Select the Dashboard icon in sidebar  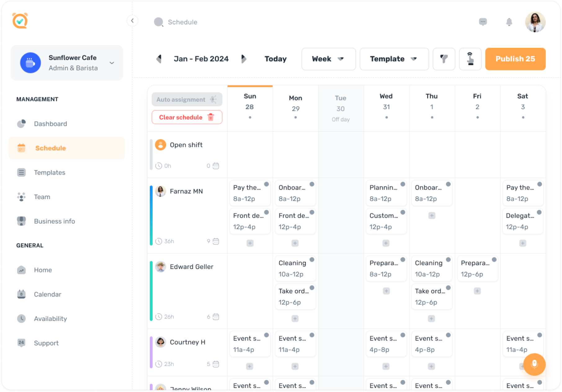(21, 123)
